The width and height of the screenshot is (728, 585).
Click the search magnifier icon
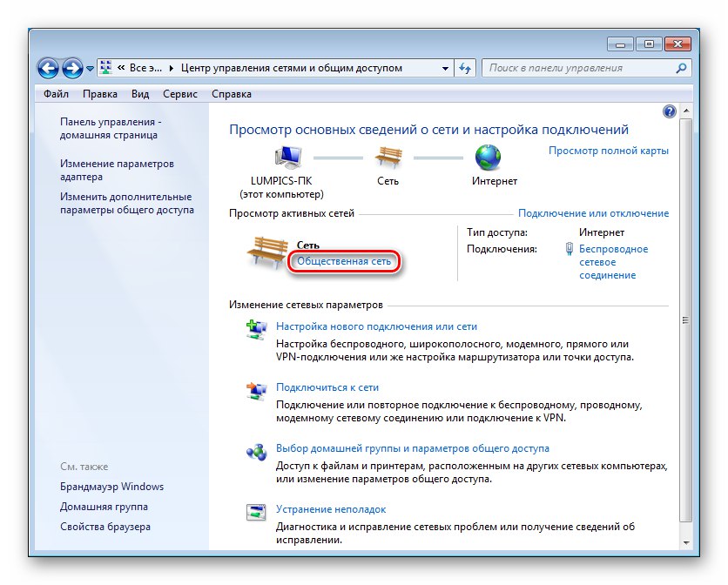click(681, 68)
